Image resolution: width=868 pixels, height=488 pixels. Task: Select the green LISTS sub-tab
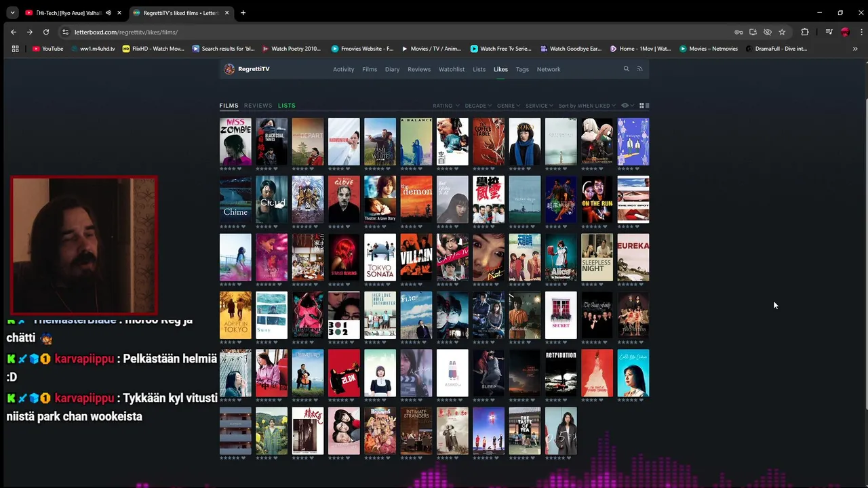point(287,106)
